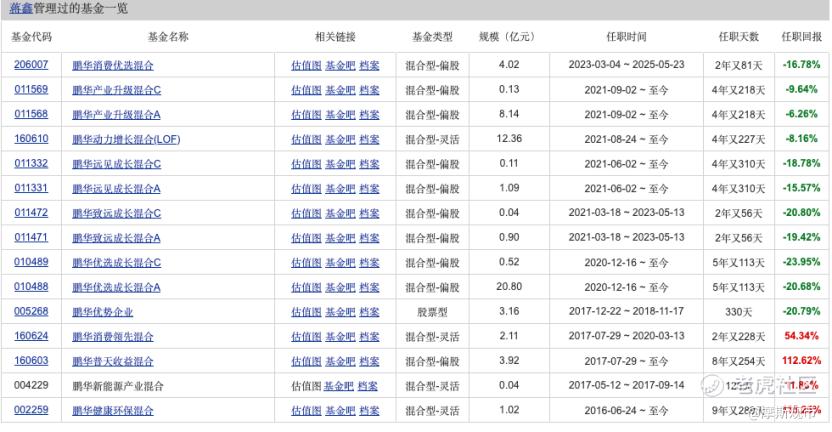832x432 pixels.
Task: Open the 鹏华普天收益混合 fund link
Action: 112,361
